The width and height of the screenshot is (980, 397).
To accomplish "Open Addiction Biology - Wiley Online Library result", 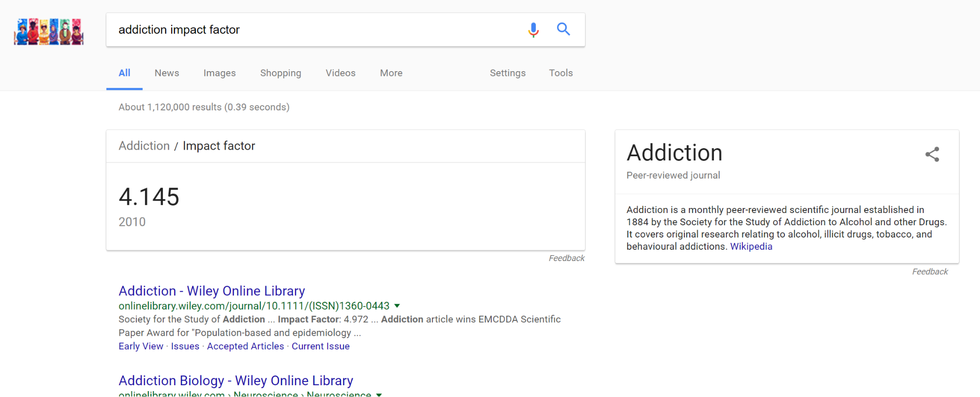I will coord(235,381).
